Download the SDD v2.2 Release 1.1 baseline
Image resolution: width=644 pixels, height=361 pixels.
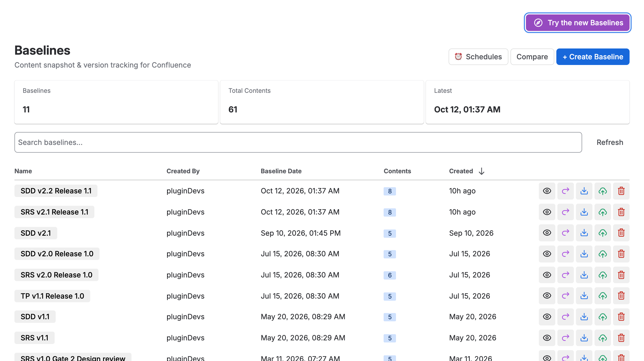(x=584, y=191)
